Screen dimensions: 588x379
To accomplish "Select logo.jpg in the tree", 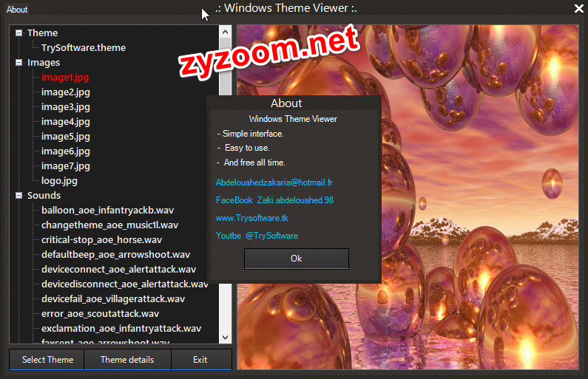I will (59, 181).
